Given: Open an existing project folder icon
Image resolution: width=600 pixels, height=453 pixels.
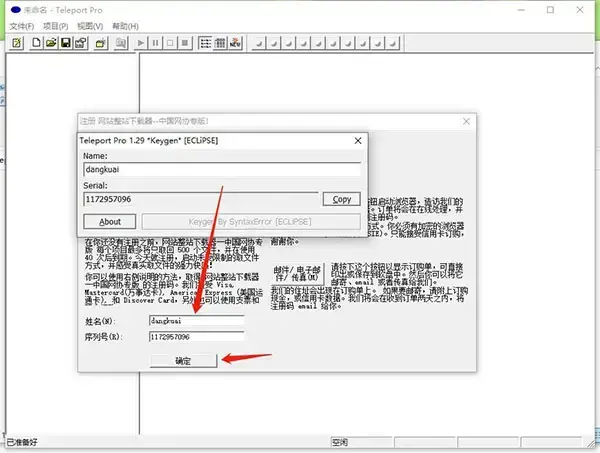Looking at the screenshot, I should pos(51,43).
